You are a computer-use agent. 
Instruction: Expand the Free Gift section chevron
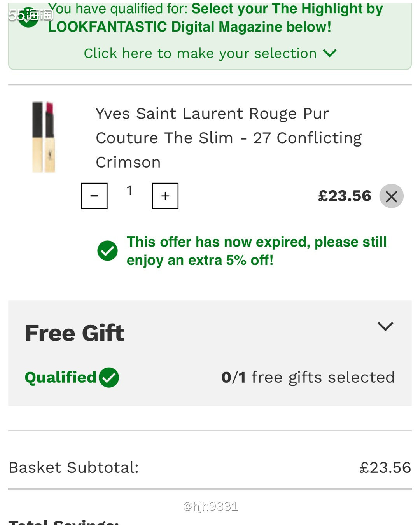pos(385,326)
